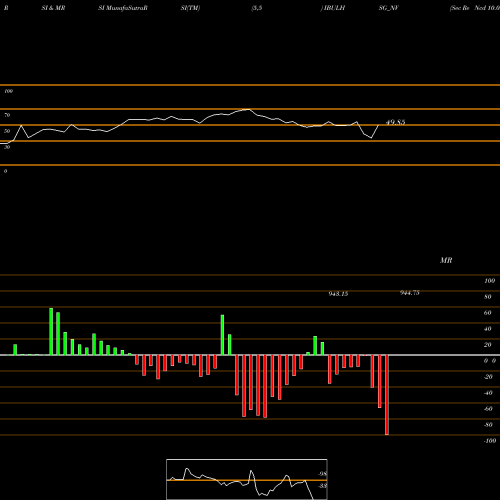The image size is (500, 500).
Task: Click the RSI value label 49.85
Action: tap(395, 122)
